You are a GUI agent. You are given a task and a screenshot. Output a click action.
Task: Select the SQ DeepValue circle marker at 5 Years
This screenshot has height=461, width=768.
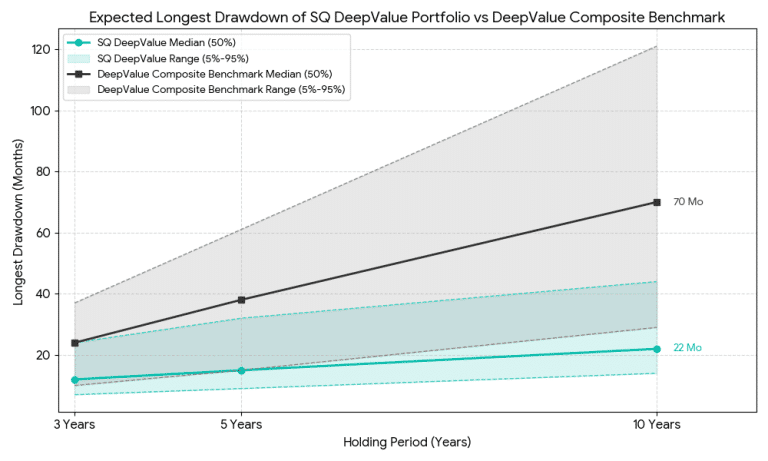click(x=241, y=370)
